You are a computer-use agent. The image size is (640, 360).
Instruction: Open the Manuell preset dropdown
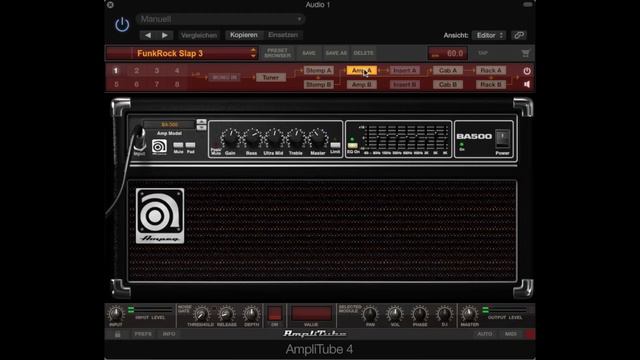point(220,19)
